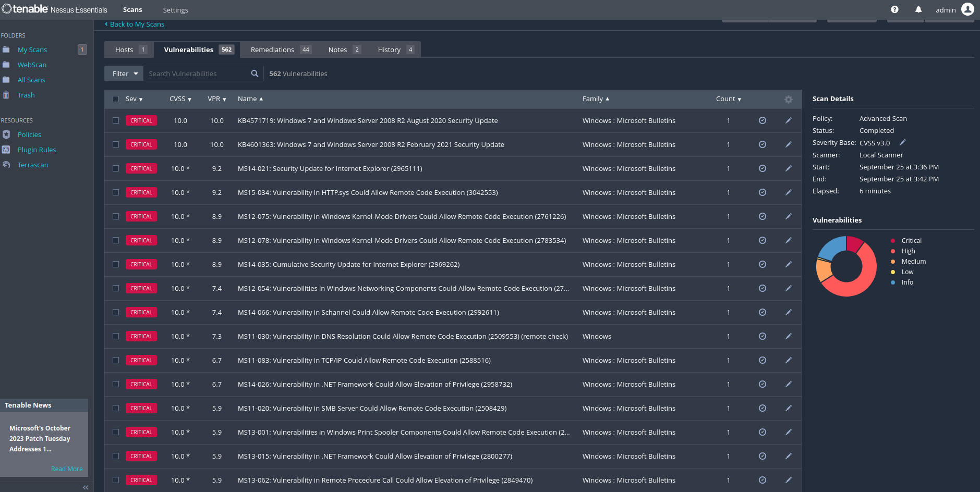Viewport: 980px width, 492px height.
Task: Open the notifications bell
Action: [918, 9]
